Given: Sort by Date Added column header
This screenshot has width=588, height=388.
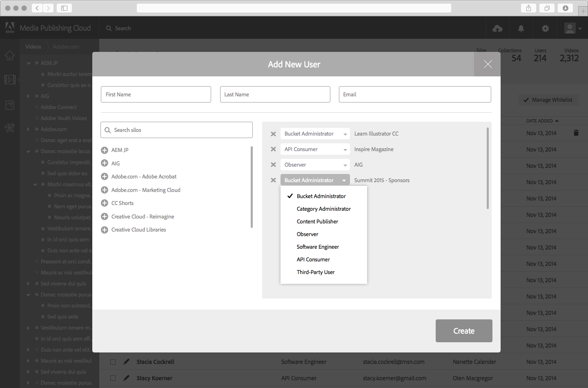Looking at the screenshot, I should click(x=542, y=121).
